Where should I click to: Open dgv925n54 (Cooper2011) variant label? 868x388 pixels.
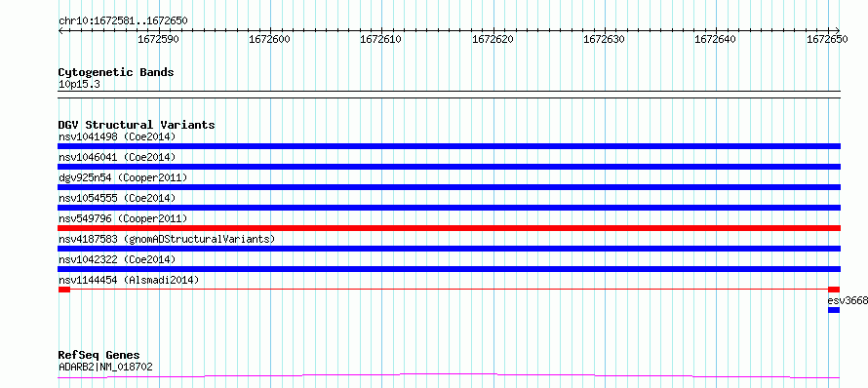pos(123,177)
